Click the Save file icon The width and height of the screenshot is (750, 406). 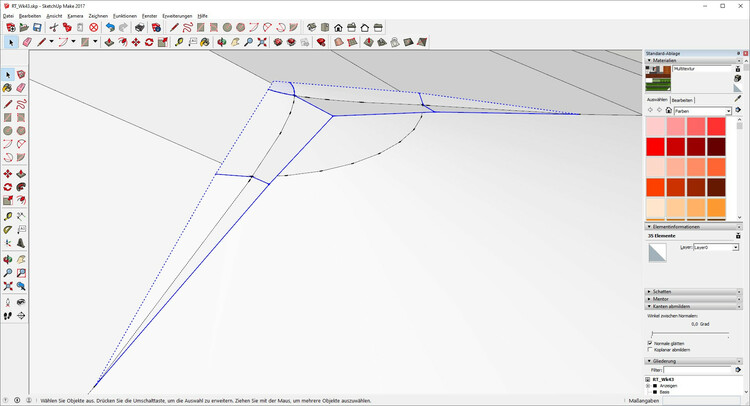38,28
